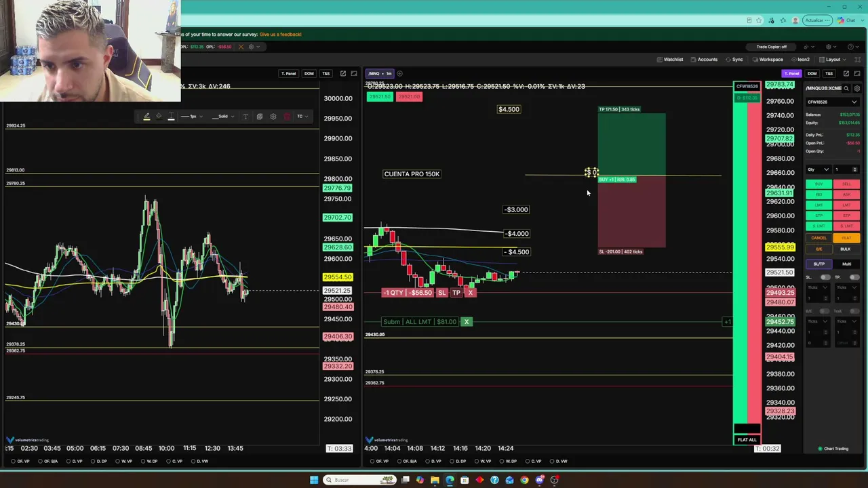Viewport: 868px width, 488px height.
Task: Open the text color picker
Action: click(x=171, y=117)
